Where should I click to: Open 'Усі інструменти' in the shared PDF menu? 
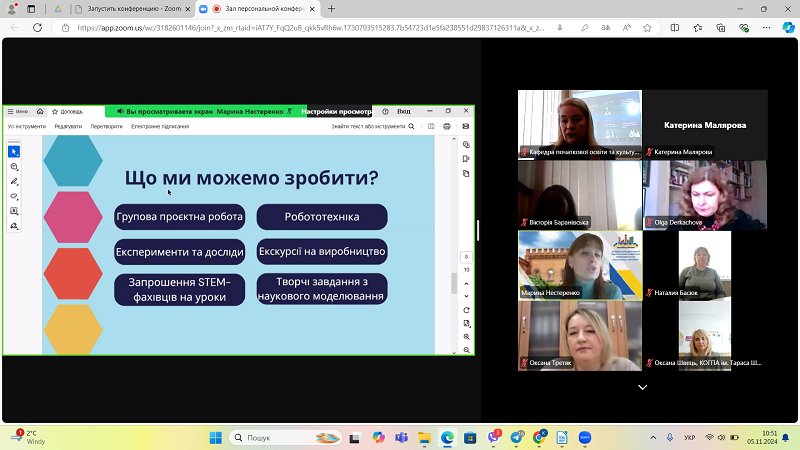(x=27, y=127)
